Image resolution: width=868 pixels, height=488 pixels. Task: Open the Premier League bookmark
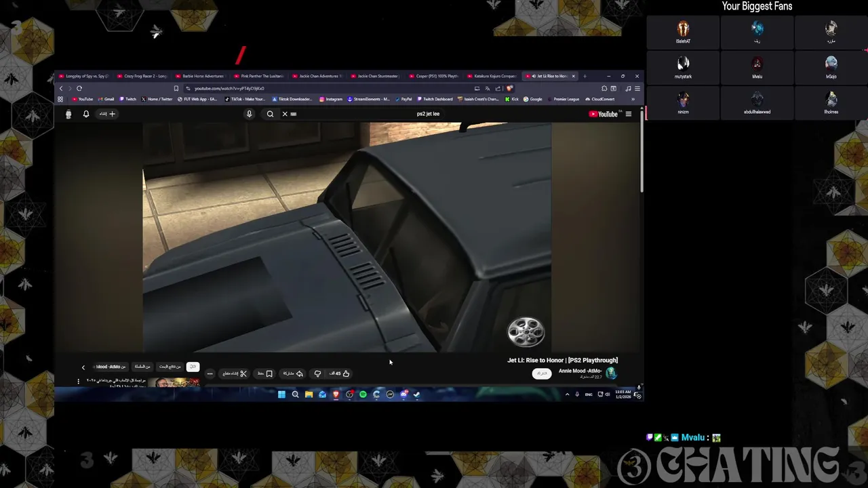click(563, 99)
